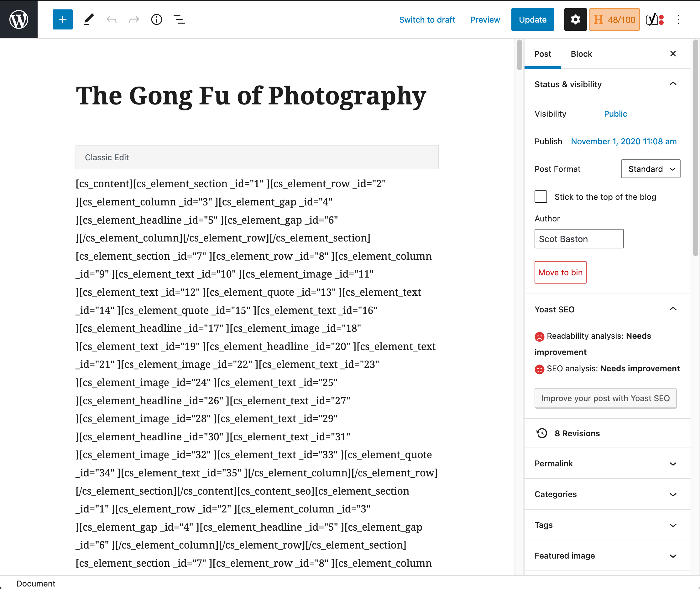The width and height of the screenshot is (700, 589).
Task: Toggle the settings gear icon
Action: pyautogui.click(x=575, y=19)
